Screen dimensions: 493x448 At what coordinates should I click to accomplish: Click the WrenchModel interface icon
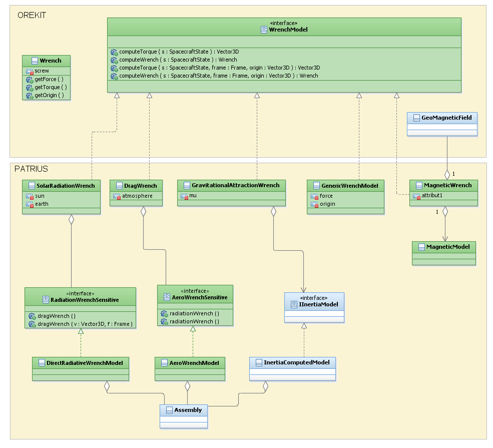pos(264,30)
